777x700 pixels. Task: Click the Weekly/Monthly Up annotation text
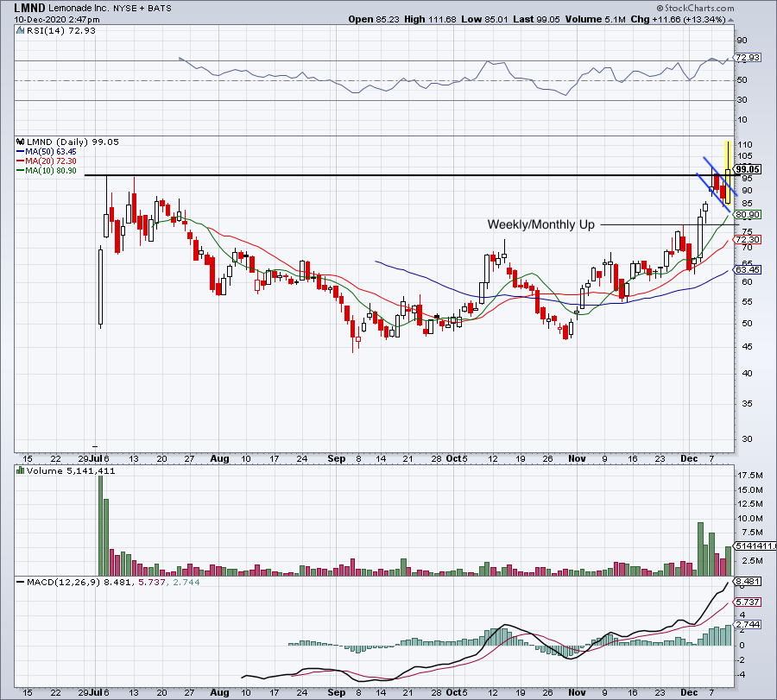(540, 224)
